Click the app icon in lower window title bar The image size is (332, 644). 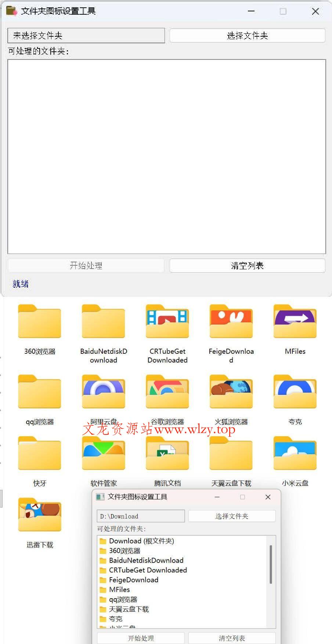pyautogui.click(x=100, y=497)
